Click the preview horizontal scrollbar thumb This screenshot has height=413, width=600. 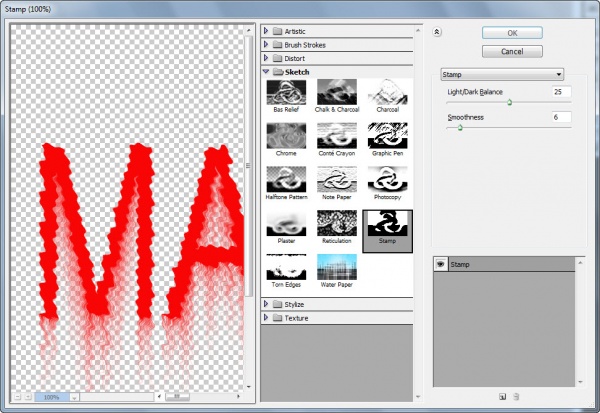[x=176, y=397]
